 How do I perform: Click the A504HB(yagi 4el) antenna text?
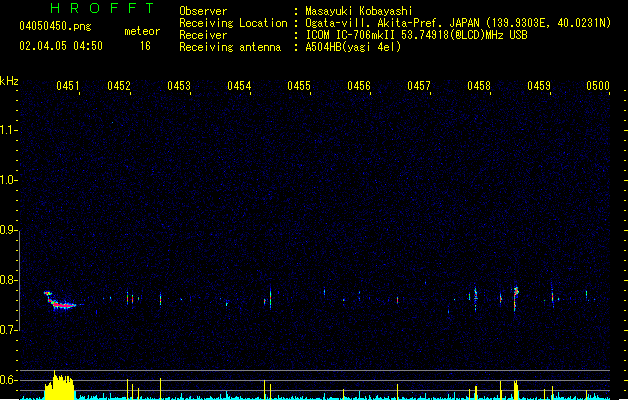tap(353, 47)
